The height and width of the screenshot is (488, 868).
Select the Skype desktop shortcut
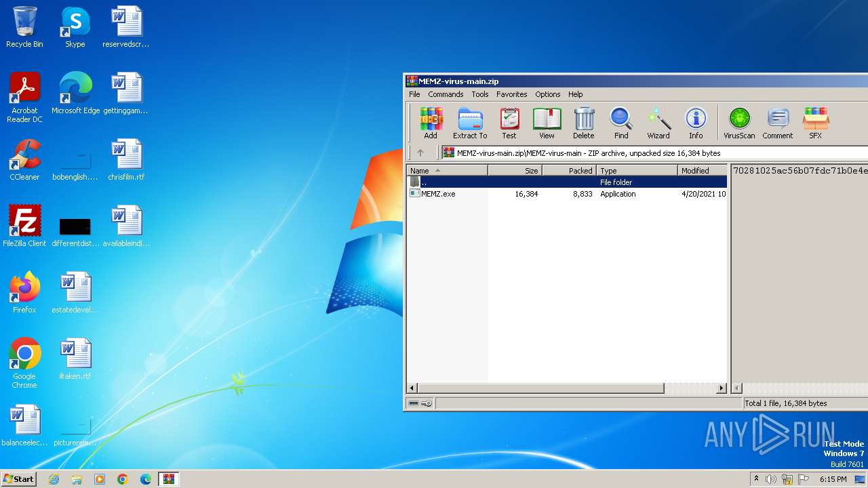tap(75, 27)
